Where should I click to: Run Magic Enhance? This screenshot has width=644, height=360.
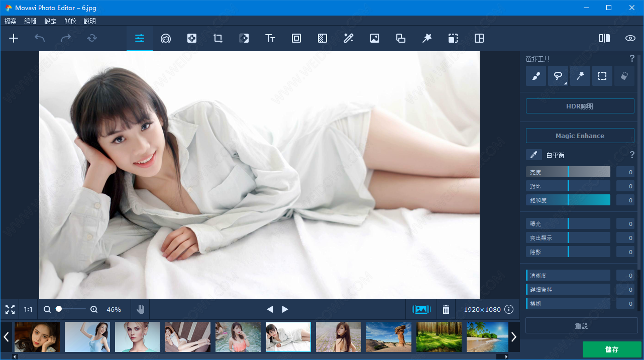(580, 135)
